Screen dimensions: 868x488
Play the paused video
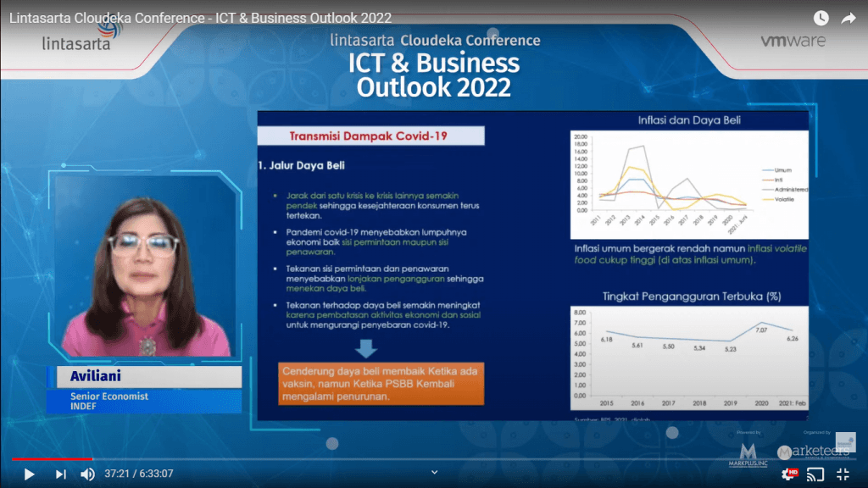point(29,474)
